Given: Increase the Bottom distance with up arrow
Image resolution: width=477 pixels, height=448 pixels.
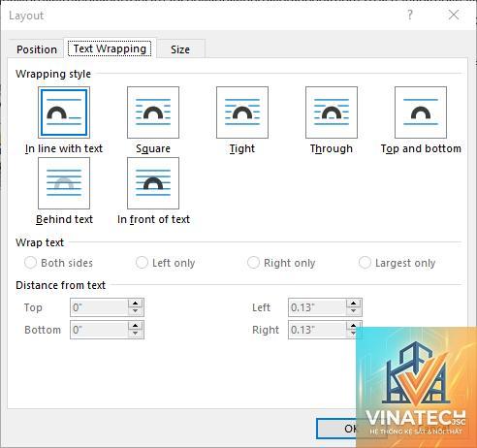Looking at the screenshot, I should 136,326.
